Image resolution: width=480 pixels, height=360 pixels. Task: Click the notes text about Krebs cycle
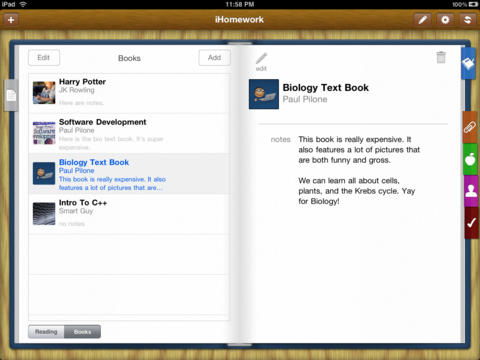tap(357, 191)
